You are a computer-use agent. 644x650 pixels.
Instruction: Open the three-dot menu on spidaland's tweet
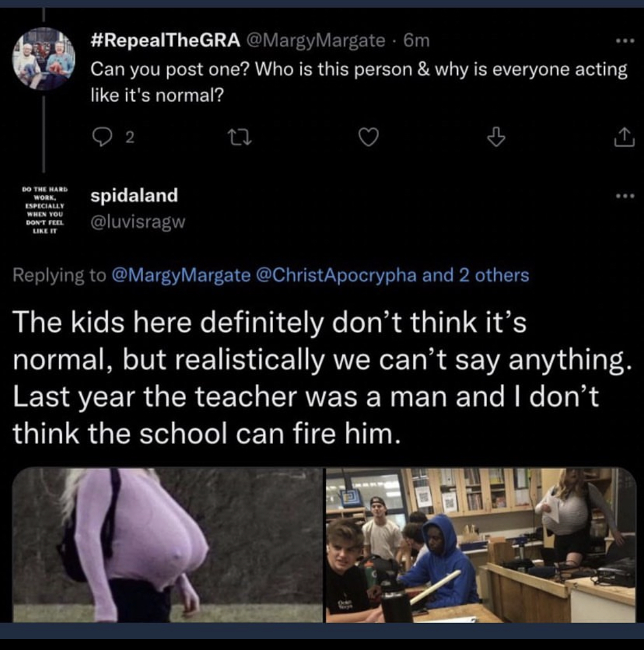(625, 196)
